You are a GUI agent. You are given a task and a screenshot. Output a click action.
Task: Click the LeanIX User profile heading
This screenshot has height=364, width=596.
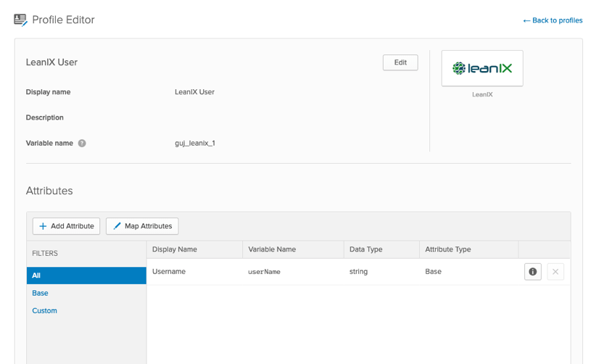[51, 62]
